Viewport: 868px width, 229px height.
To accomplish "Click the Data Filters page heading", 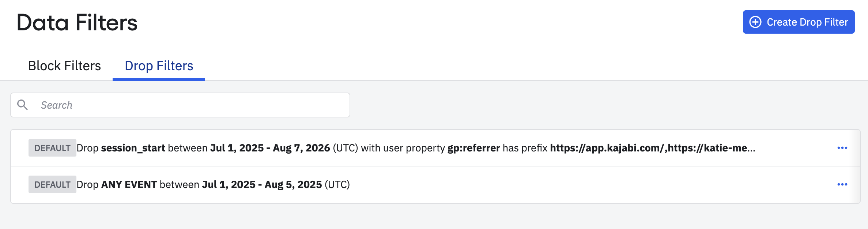I will 77,23.
